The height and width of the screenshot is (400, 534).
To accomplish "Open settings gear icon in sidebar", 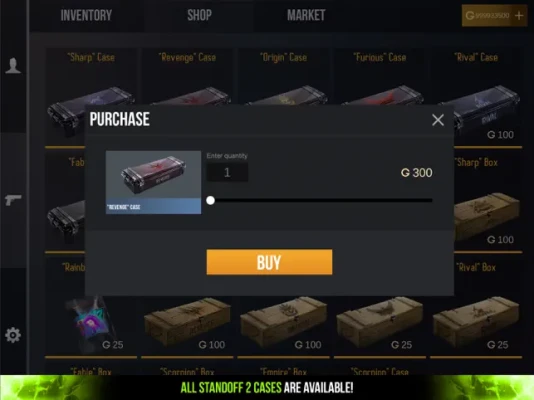I will [13, 335].
